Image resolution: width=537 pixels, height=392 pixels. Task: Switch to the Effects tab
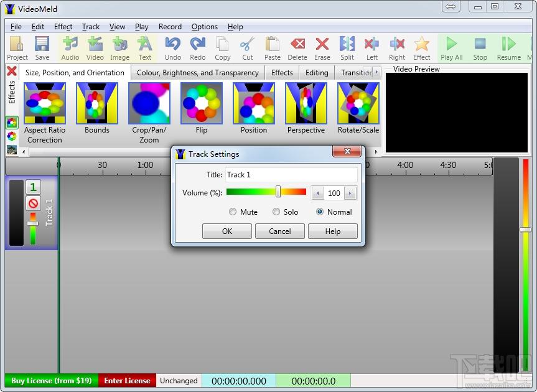pyautogui.click(x=282, y=73)
